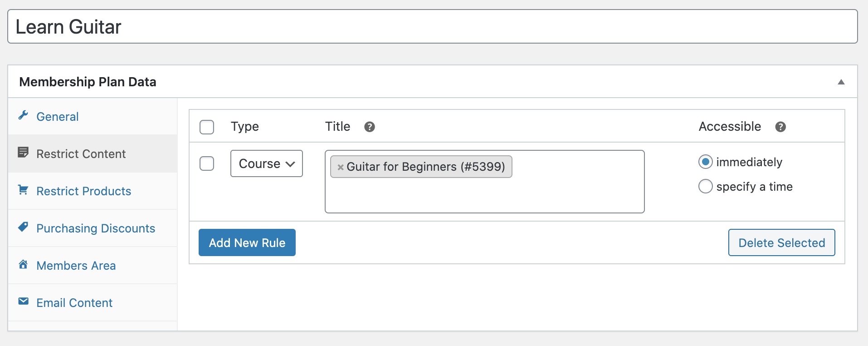Select the immediately radio button
The image size is (868, 346).
click(705, 162)
